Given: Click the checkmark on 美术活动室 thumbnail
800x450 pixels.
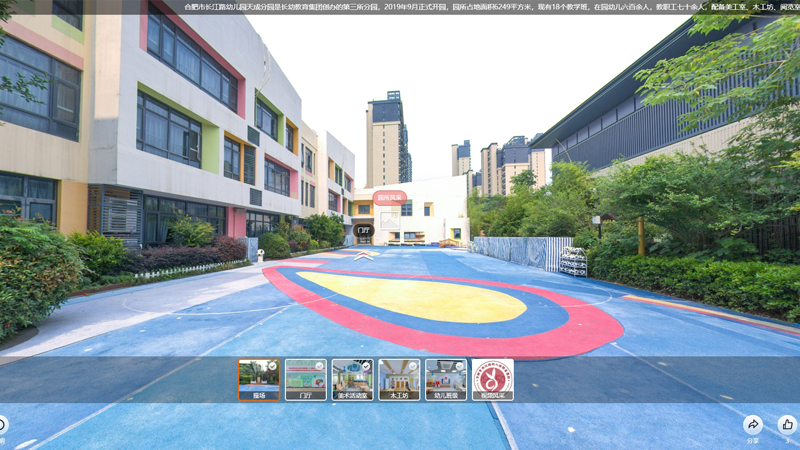Looking at the screenshot, I should click(367, 366).
